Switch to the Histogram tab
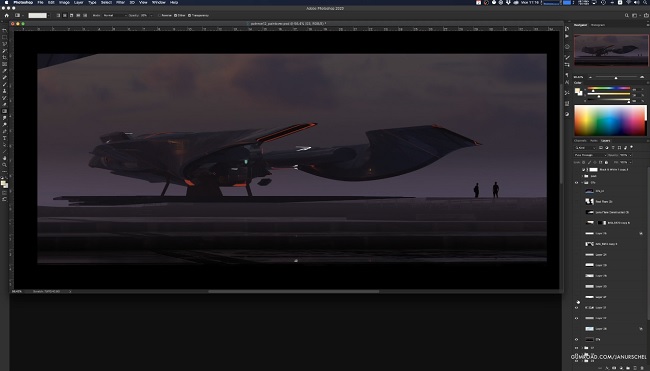Viewport: 650px width, 371px height. (x=598, y=25)
